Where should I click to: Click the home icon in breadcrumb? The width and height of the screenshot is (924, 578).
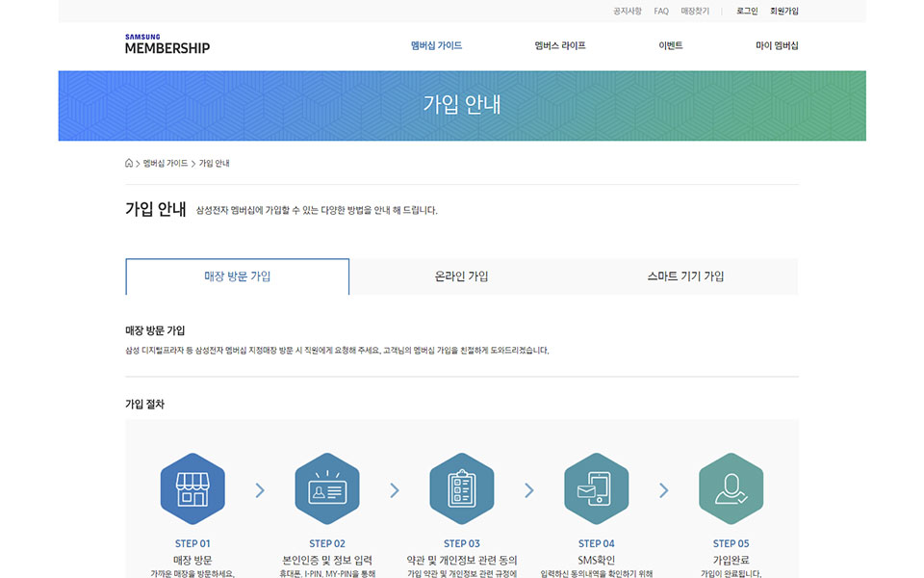click(x=129, y=163)
